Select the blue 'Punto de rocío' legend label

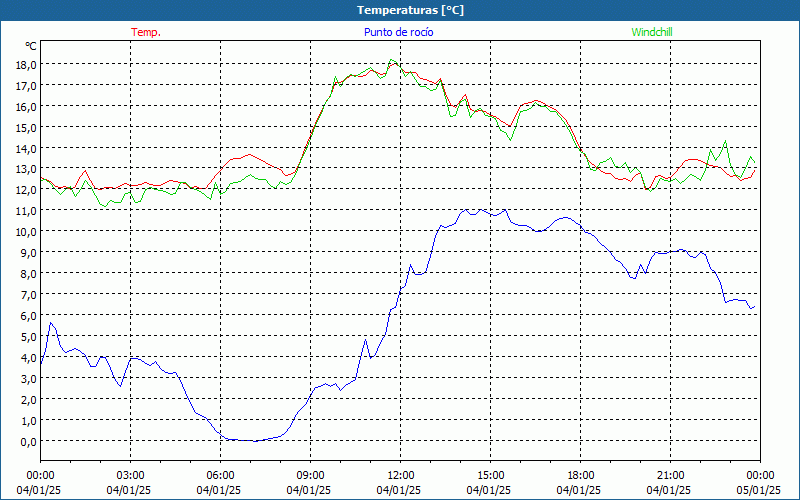(x=398, y=32)
